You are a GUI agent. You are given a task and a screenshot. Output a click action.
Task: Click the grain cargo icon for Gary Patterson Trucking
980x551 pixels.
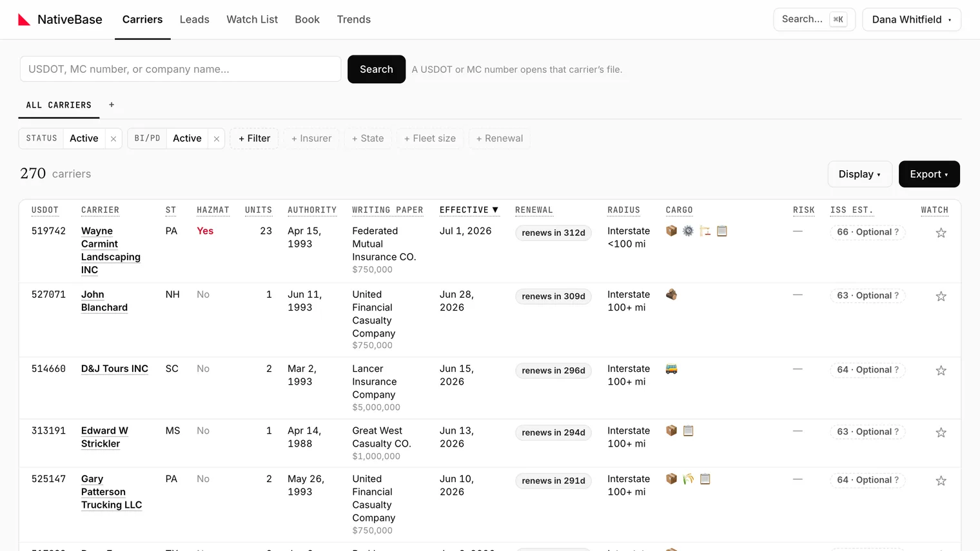[x=688, y=479]
